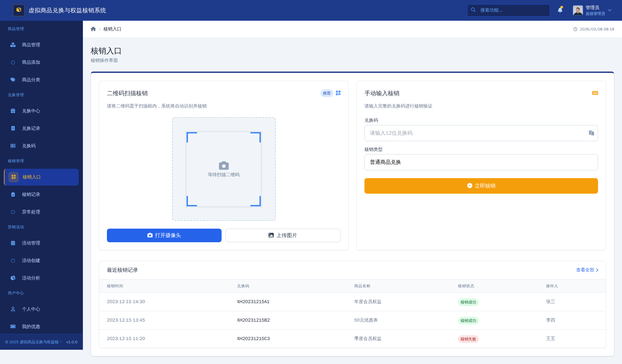Click the admin avatar picture

[x=578, y=10]
